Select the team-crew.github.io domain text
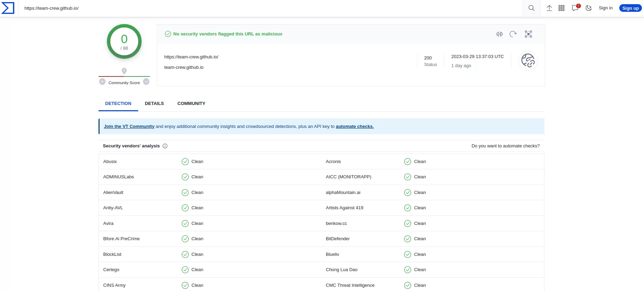644x292 pixels. (x=184, y=67)
